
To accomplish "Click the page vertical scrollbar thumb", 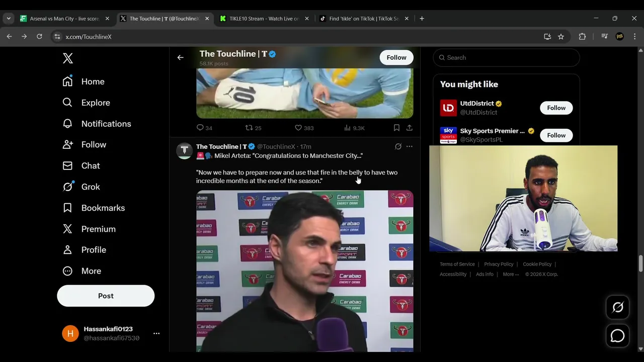I will tap(640, 264).
